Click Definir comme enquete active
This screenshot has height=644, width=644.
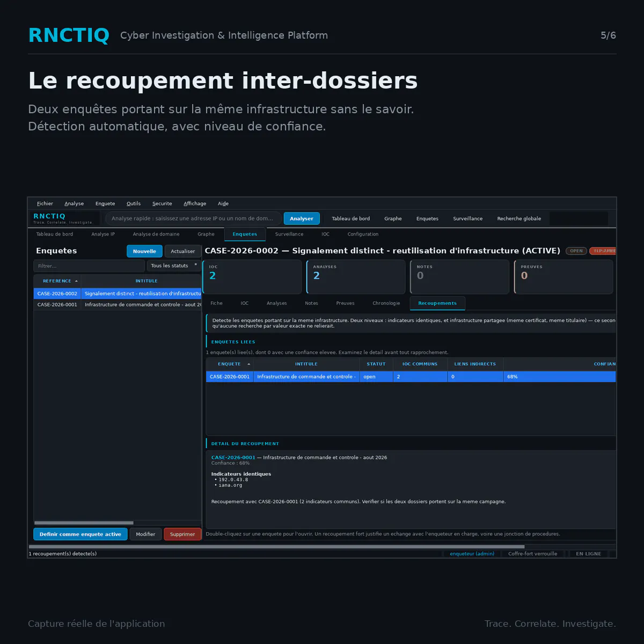tap(80, 534)
